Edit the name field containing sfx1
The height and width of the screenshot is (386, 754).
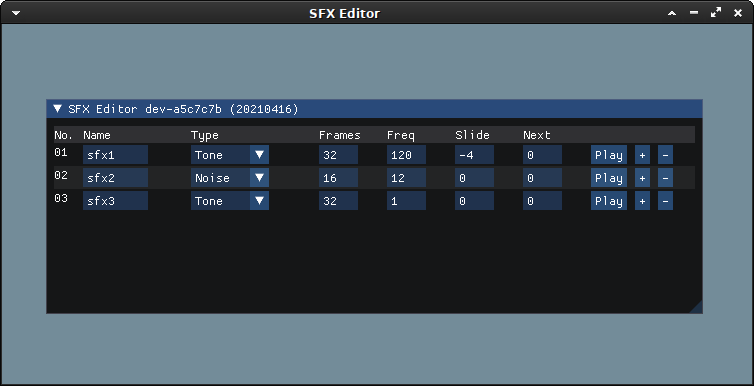point(115,155)
